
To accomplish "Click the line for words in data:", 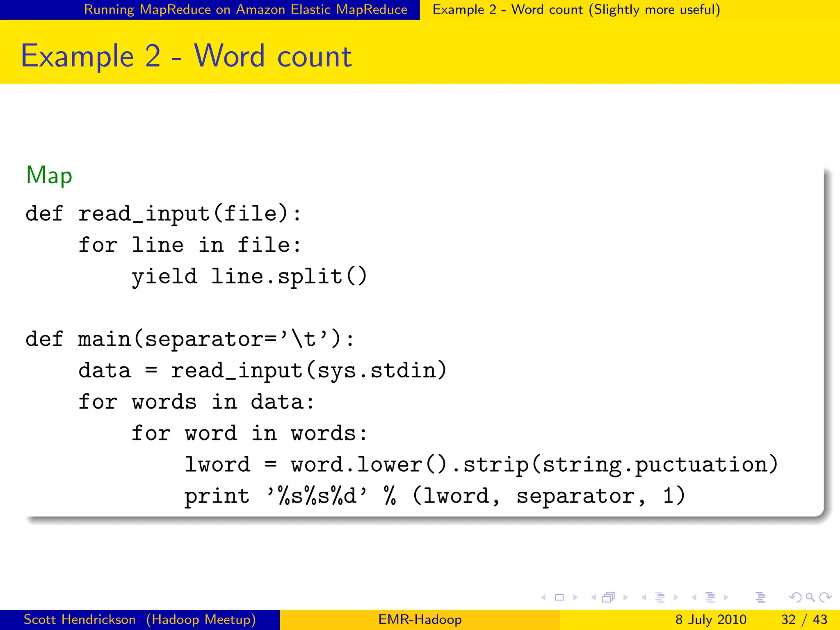I will pyautogui.click(x=196, y=402).
